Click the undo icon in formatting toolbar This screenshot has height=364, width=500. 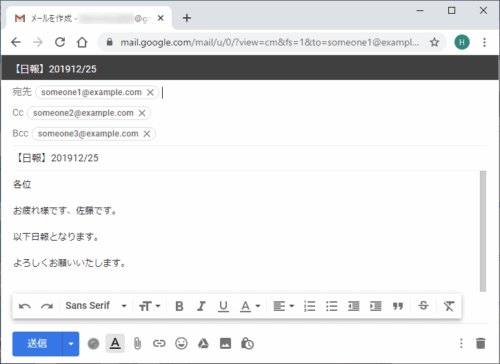tap(25, 306)
